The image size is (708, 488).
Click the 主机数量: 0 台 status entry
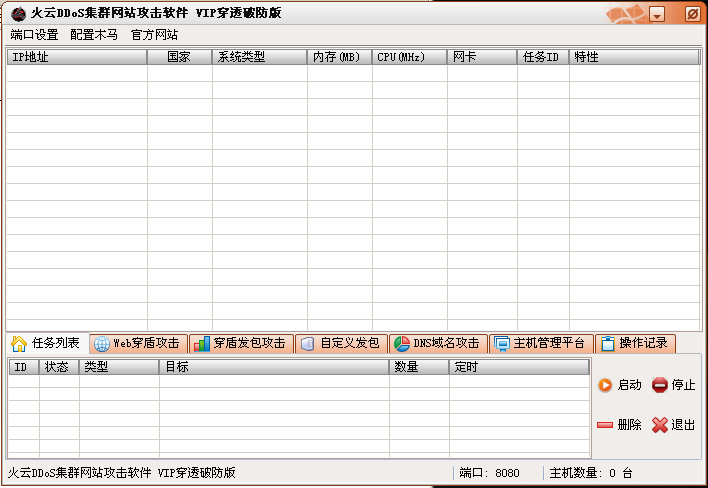[591, 473]
